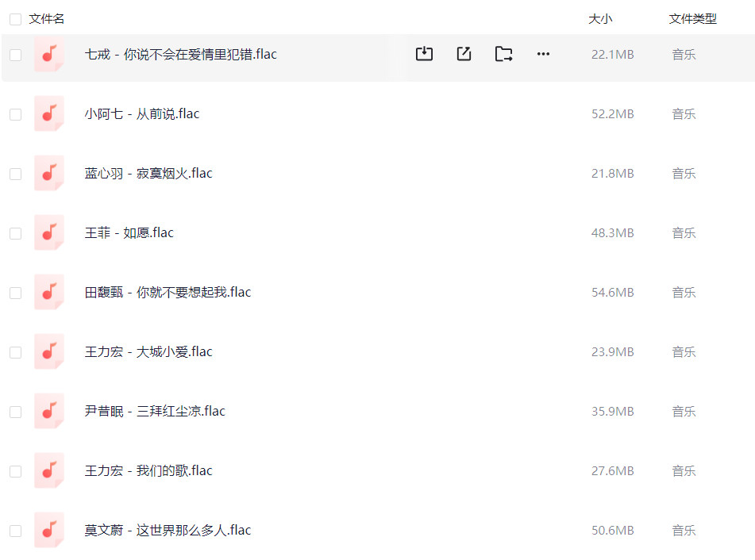
Task: Open file 蓝心羽 - 寂寞烟火.flac
Action: 148,173
